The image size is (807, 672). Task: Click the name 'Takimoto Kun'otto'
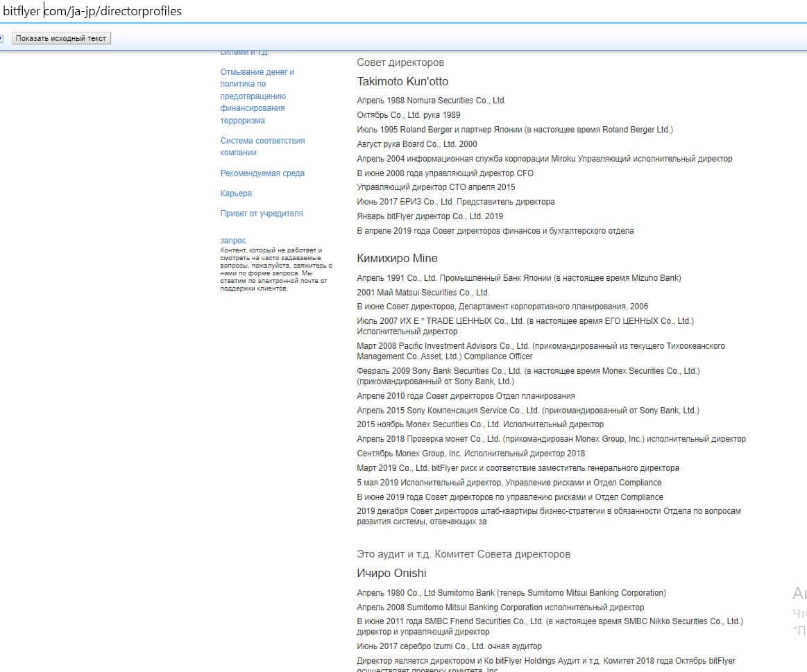(x=402, y=81)
